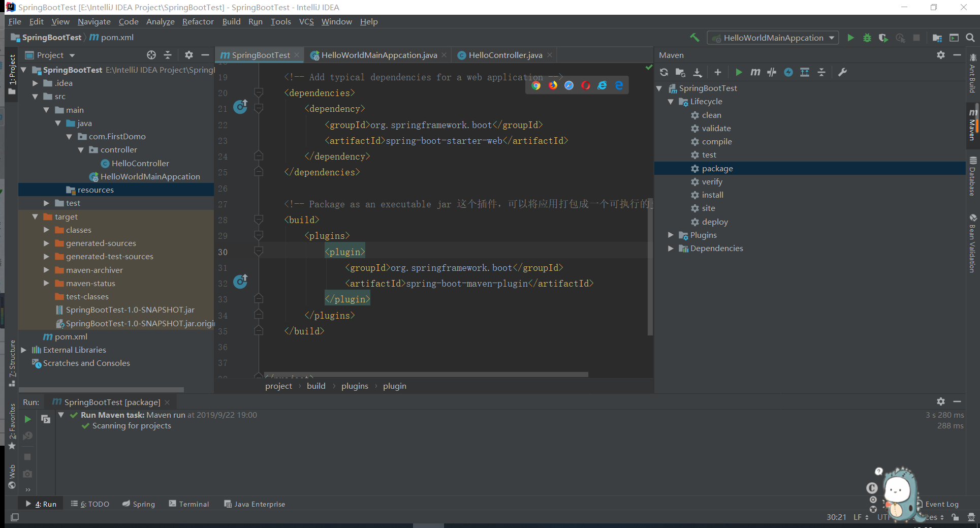
Task: Expand Dependencies node in Maven panel
Action: coord(671,249)
